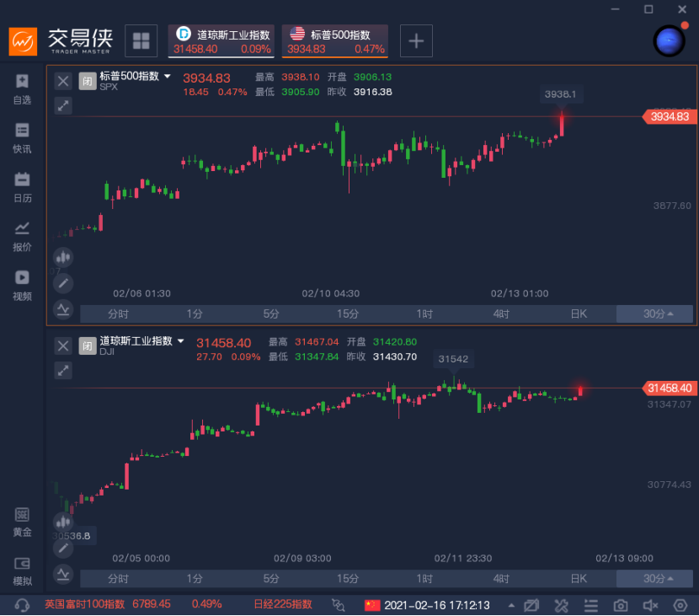Open the 标普500指数 symbol dropdown arrow
699x616 pixels.
pos(168,77)
